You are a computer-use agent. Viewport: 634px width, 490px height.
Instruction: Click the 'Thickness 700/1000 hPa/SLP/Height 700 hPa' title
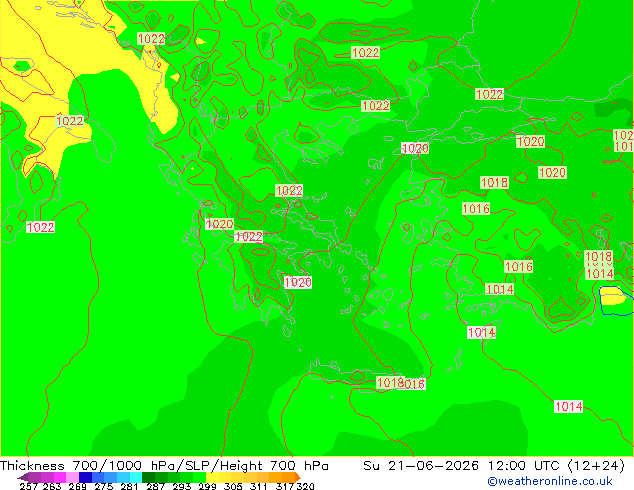pyautogui.click(x=164, y=465)
